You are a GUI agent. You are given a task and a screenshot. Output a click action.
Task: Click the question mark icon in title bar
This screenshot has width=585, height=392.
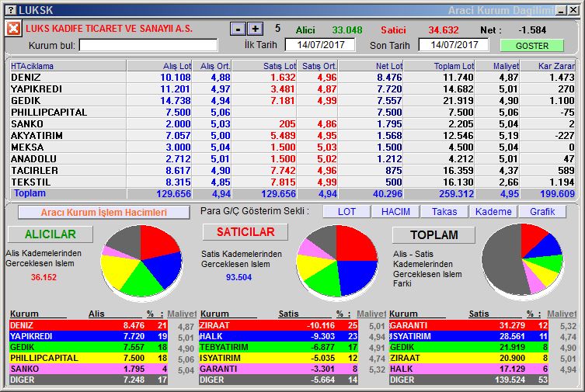12,10
